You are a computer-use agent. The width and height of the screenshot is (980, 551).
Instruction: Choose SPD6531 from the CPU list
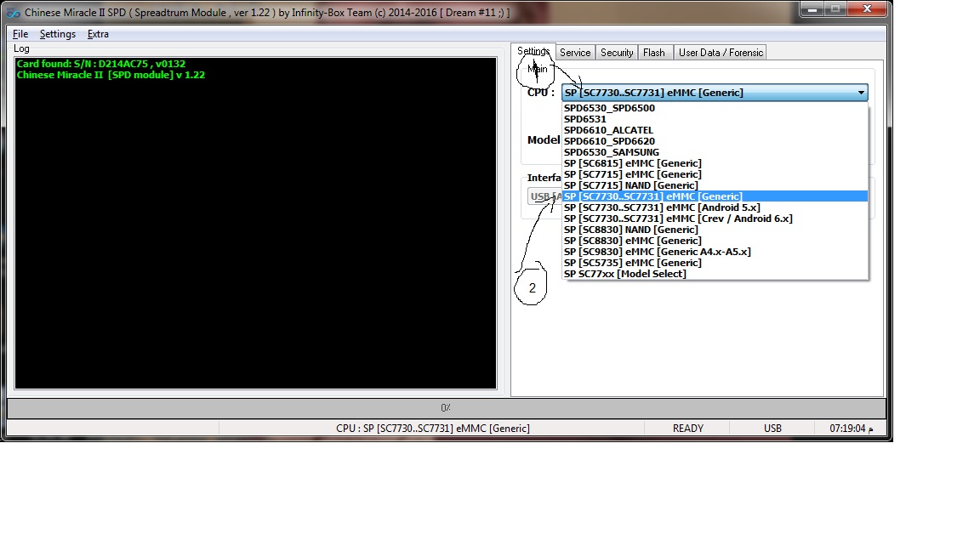tap(715, 119)
